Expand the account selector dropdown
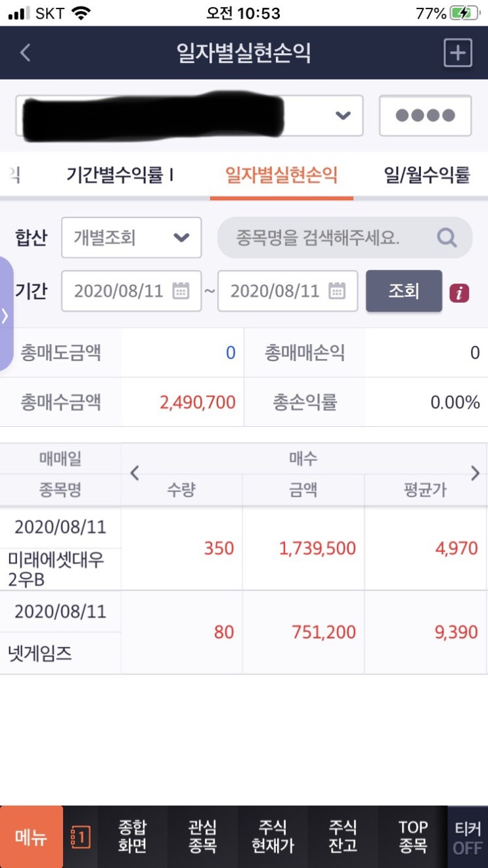This screenshot has width=488, height=868. (x=190, y=116)
